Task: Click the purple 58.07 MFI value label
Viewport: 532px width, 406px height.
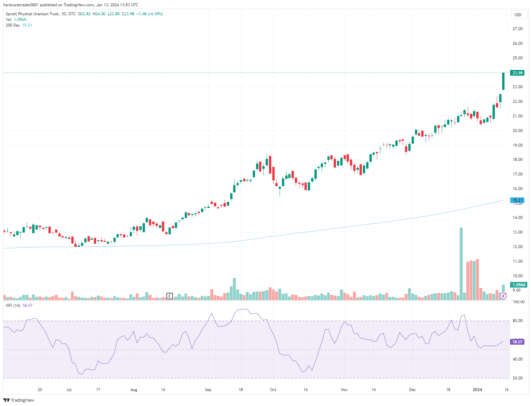Action: coord(517,342)
